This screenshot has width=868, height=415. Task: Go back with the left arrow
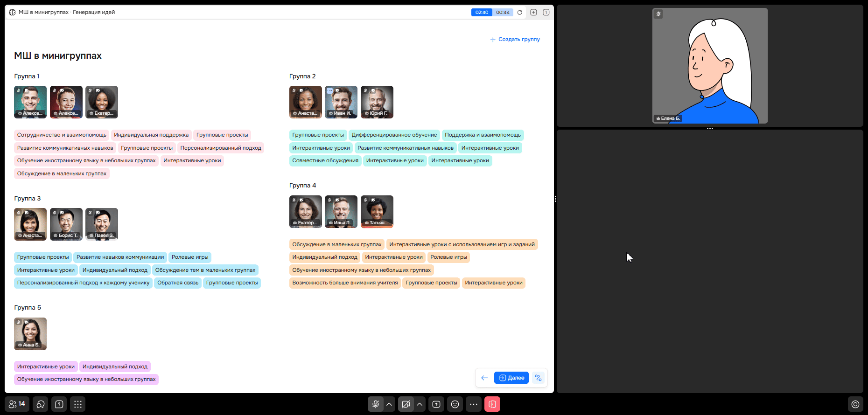click(484, 378)
